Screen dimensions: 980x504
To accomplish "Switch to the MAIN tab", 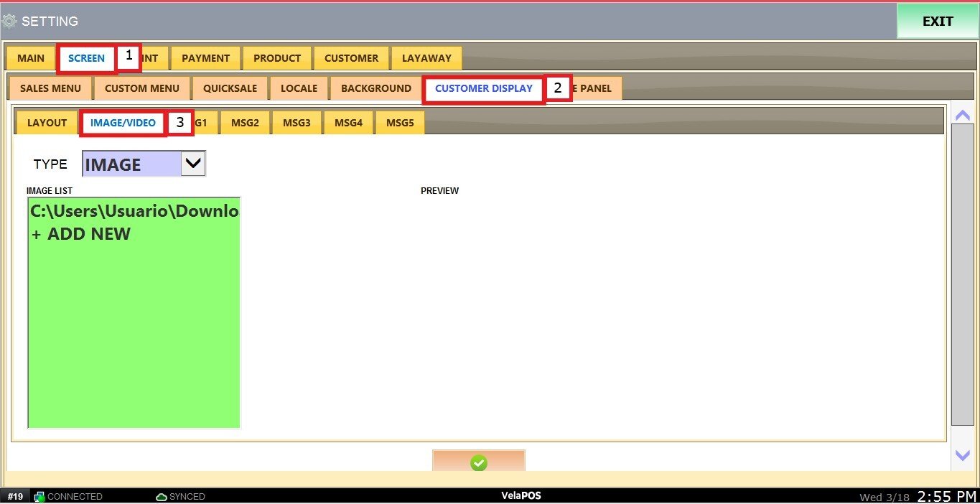I will point(31,58).
